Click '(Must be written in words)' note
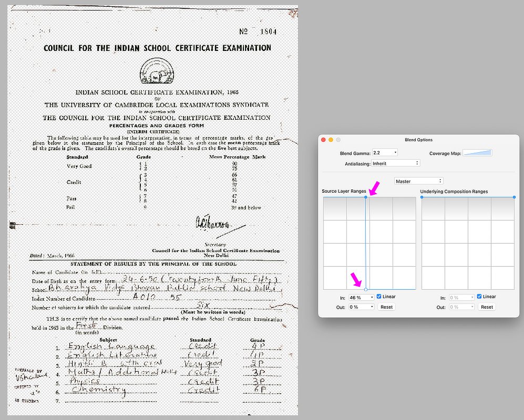This screenshot has height=420, width=524. 213,312
